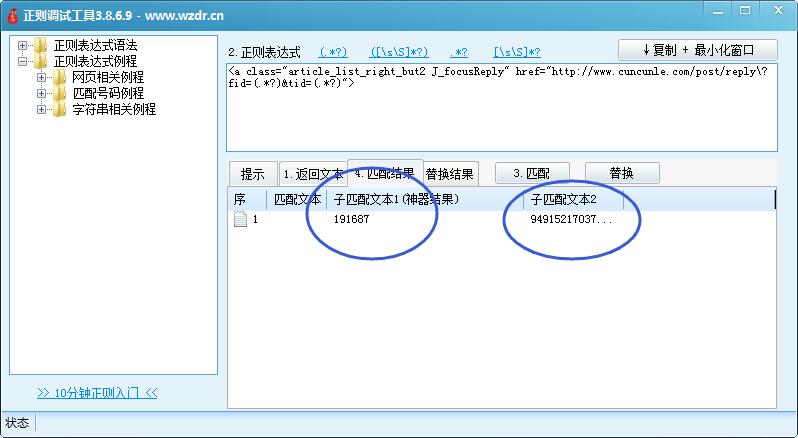Click the folder icon for 正则表达式语法
This screenshot has width=798, height=438.
tap(40, 46)
